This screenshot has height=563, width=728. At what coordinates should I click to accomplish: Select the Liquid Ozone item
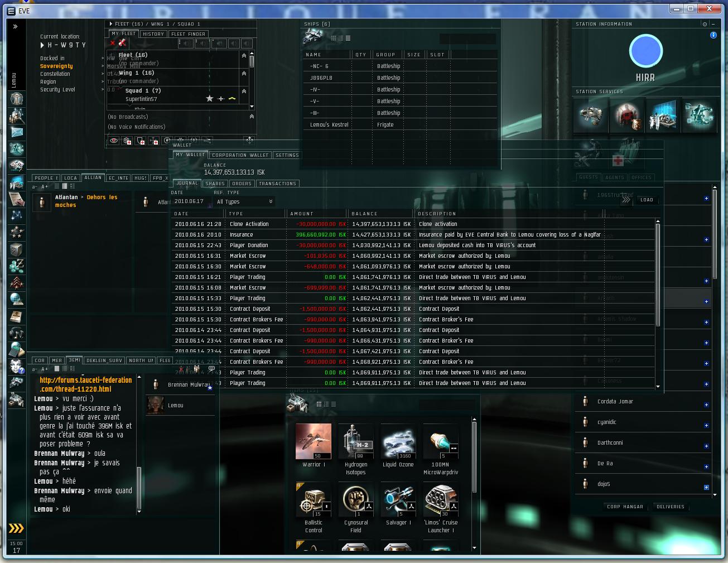click(x=398, y=445)
